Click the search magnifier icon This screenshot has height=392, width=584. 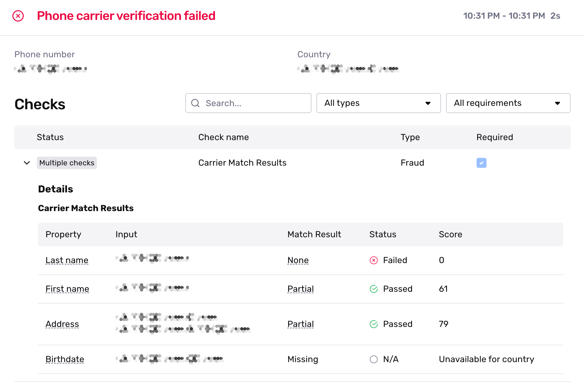[x=195, y=103]
